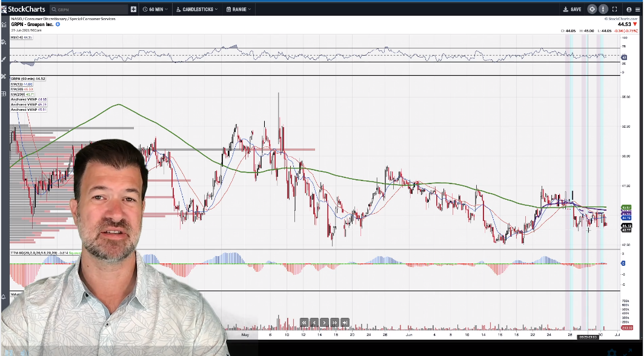Open the hamburger menu
Image resolution: width=644 pixels, height=356 pixels.
(x=637, y=10)
